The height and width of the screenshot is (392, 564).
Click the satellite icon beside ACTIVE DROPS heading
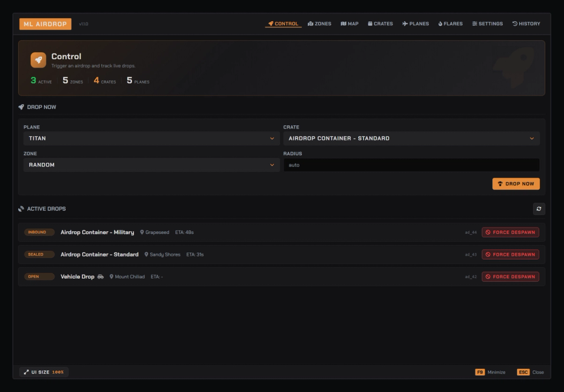click(21, 209)
